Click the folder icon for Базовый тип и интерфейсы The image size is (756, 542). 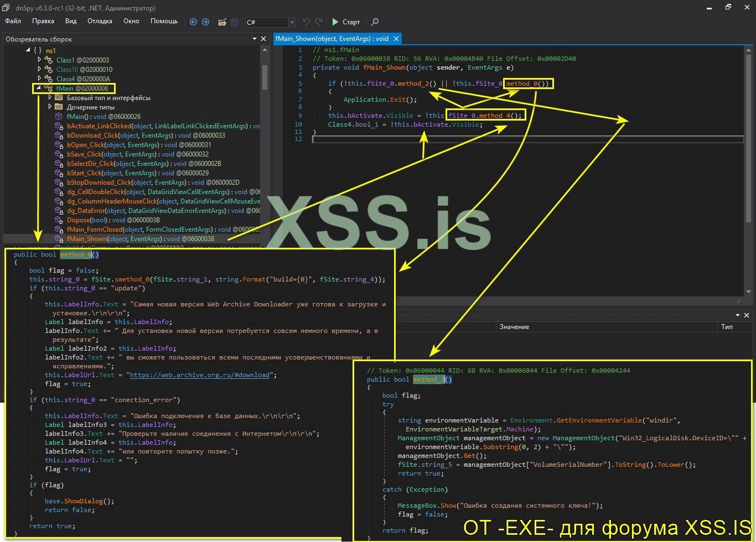point(59,98)
